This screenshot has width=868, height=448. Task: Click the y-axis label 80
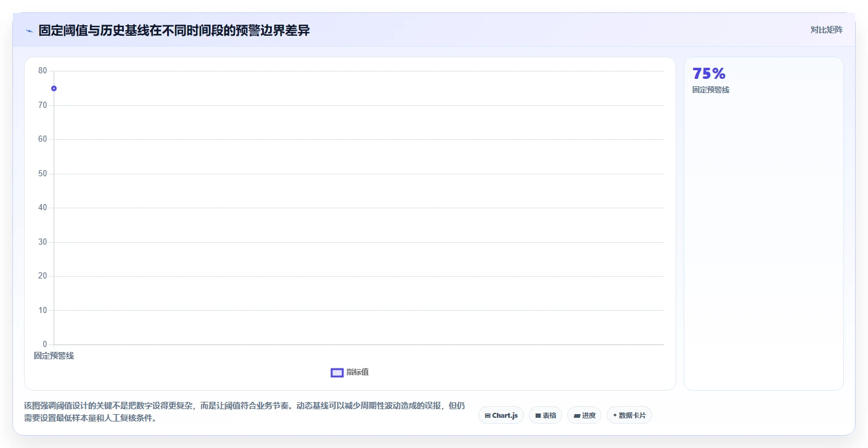pyautogui.click(x=43, y=71)
